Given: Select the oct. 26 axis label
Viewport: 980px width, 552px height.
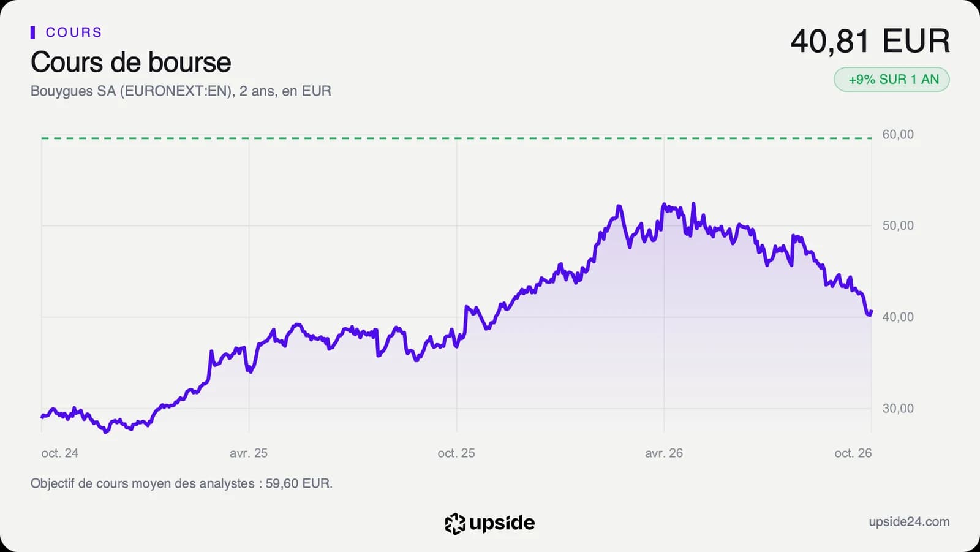Looking at the screenshot, I should pyautogui.click(x=853, y=453).
